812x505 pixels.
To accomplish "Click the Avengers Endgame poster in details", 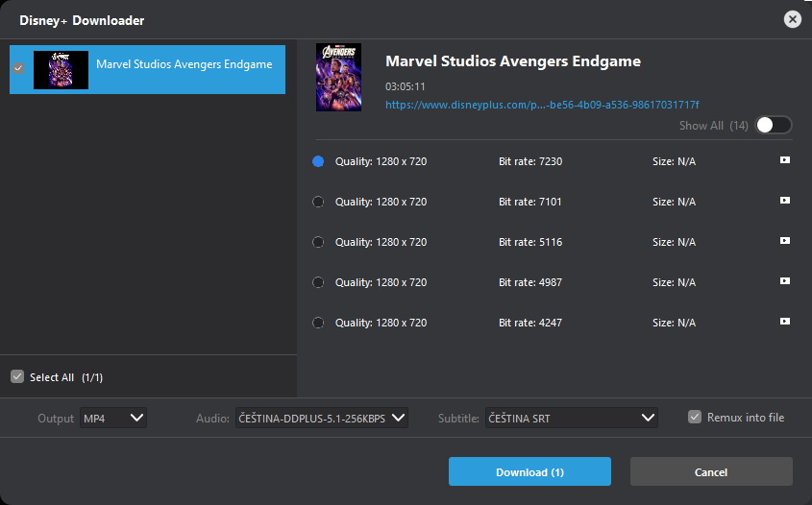I will tap(338, 77).
